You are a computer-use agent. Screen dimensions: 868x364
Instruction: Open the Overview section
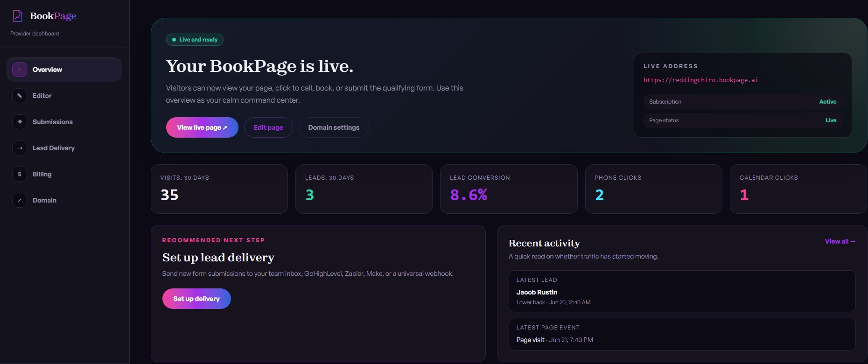(64, 70)
